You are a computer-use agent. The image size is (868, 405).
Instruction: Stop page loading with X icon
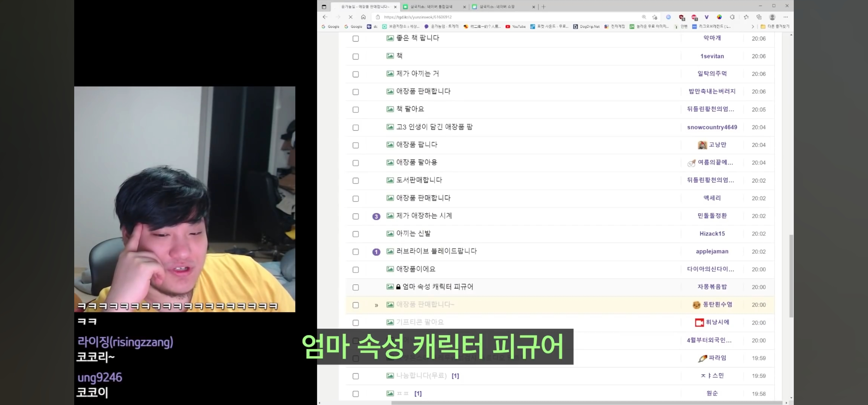pos(351,17)
